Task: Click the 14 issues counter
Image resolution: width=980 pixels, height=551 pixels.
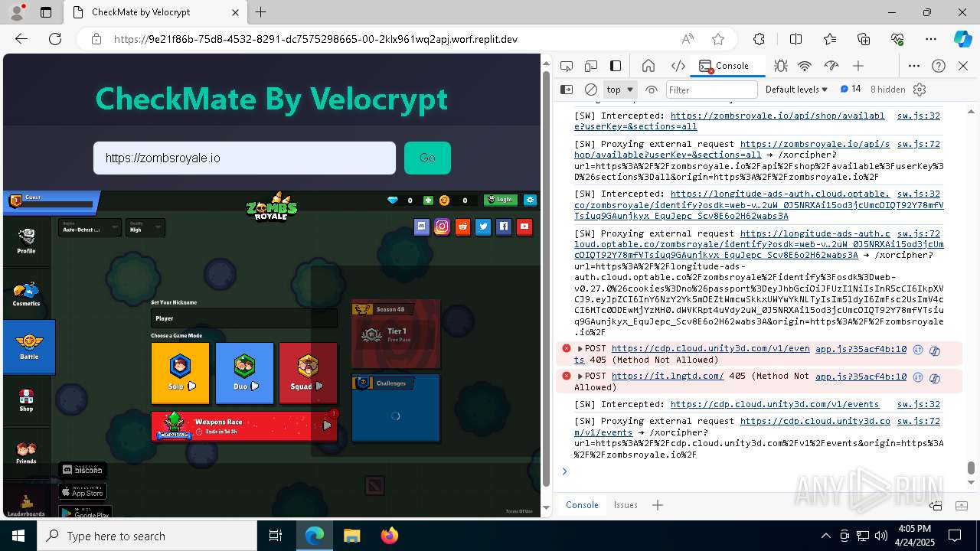Action: pos(851,90)
